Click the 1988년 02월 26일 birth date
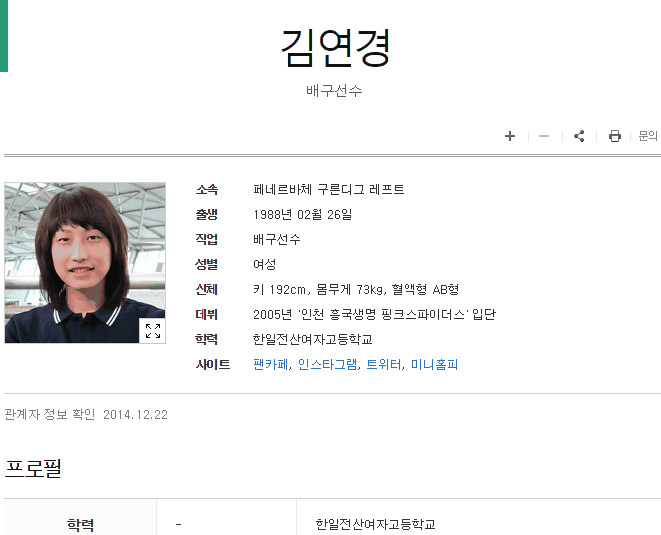This screenshot has width=661, height=535. [302, 214]
